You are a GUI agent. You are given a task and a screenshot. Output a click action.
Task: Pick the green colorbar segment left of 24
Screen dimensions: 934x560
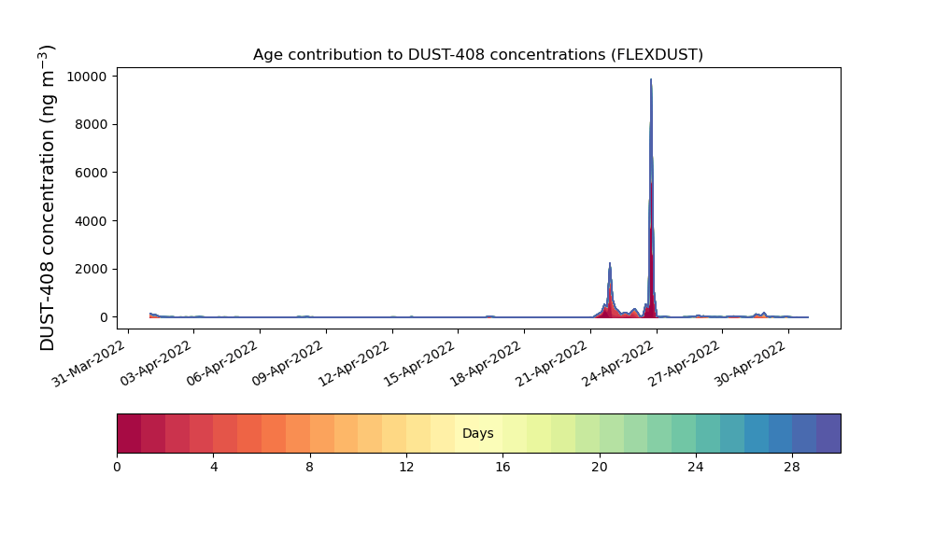coord(684,434)
